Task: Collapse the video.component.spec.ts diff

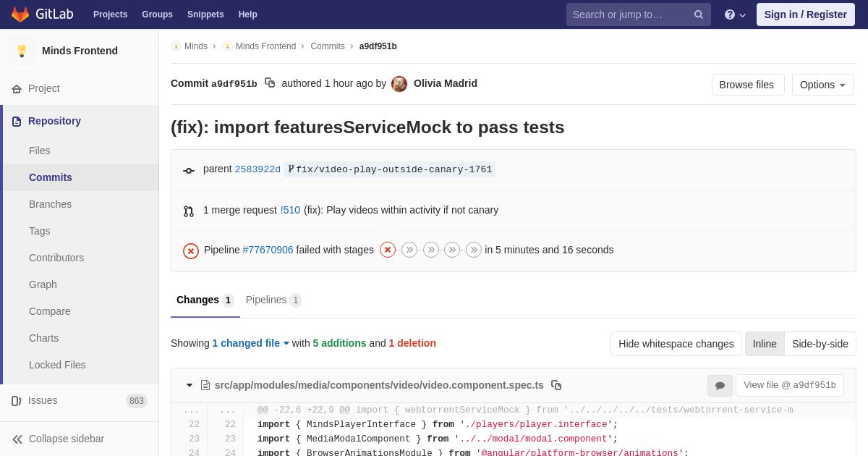Action: tap(190, 385)
